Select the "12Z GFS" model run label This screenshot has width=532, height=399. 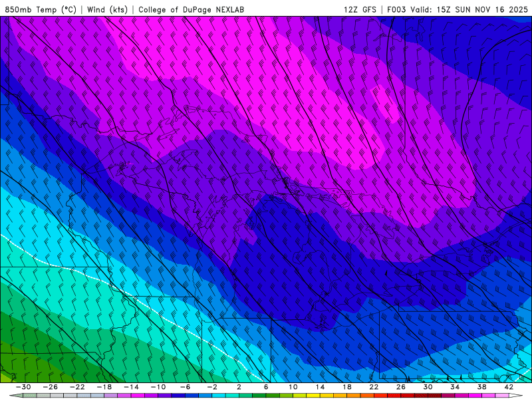pos(360,9)
